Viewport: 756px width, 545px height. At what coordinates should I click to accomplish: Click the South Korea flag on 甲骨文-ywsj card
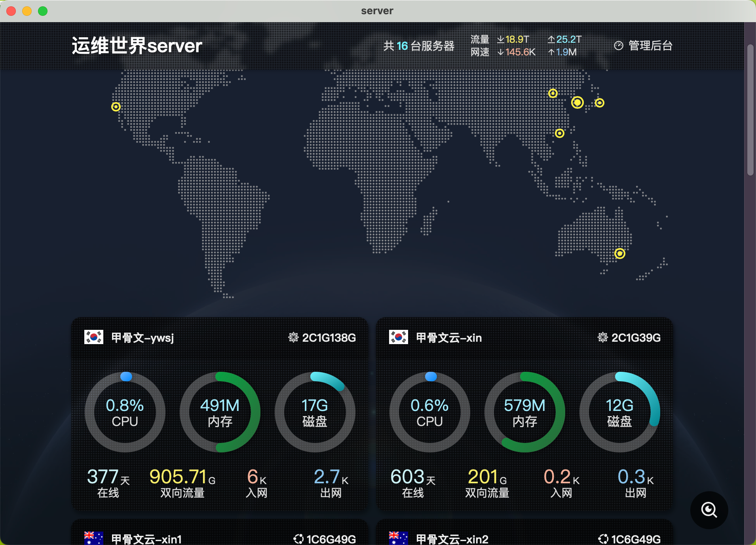tap(94, 337)
